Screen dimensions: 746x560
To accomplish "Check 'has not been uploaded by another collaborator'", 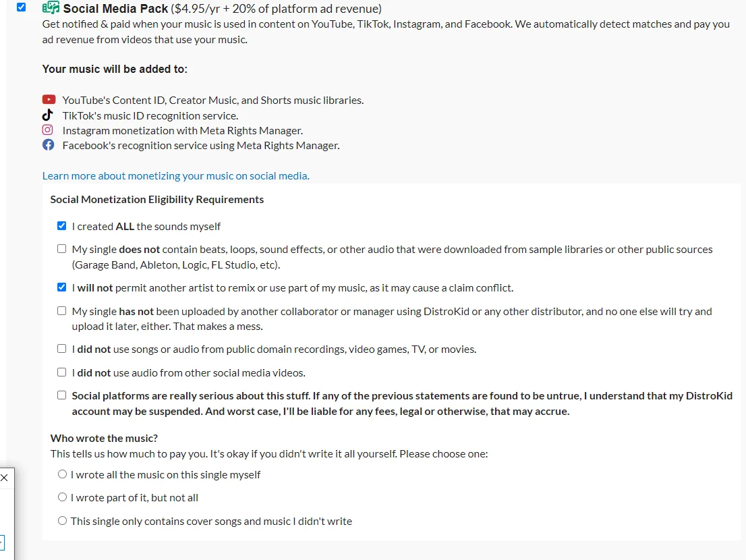I will 61,310.
